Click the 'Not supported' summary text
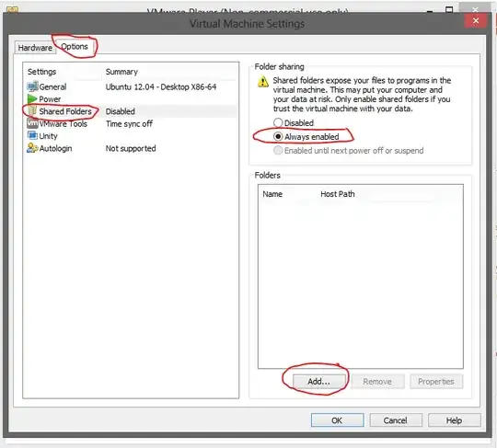Image resolution: width=497 pixels, height=448 pixels. [131, 148]
